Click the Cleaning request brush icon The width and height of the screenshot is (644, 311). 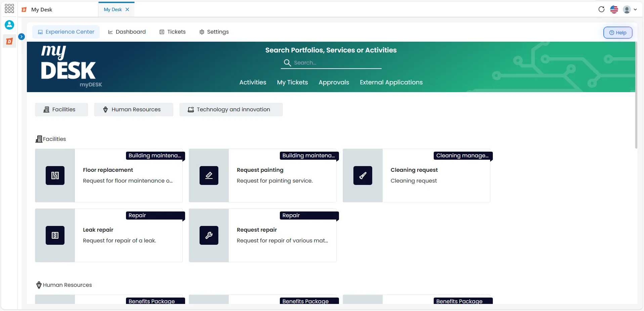[x=363, y=176]
